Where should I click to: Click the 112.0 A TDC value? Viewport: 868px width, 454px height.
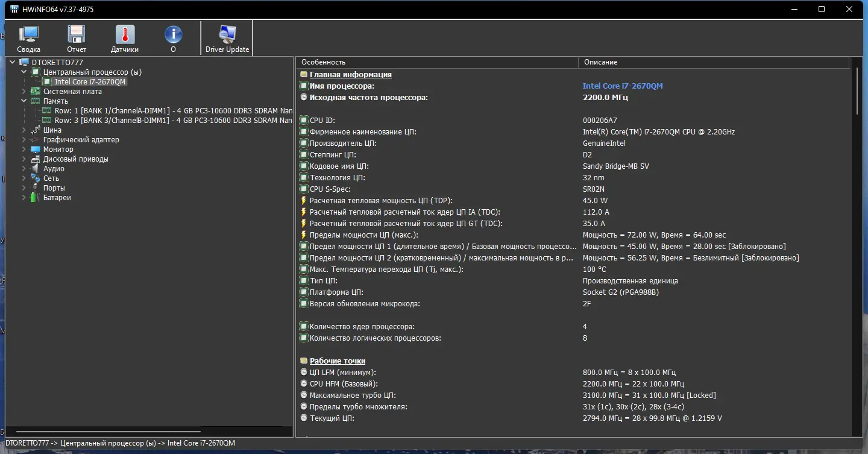pos(596,212)
